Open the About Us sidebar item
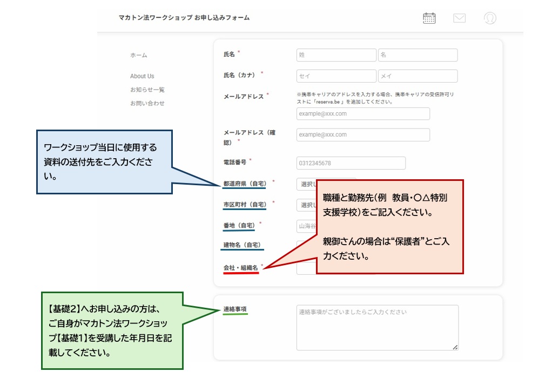This screenshot has width=559, height=392. [x=142, y=76]
